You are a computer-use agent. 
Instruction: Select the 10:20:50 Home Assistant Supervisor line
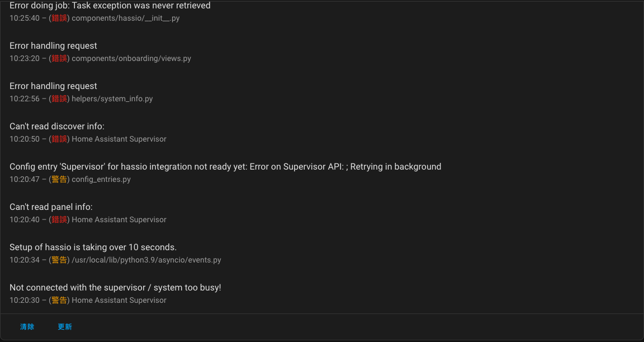coord(88,139)
